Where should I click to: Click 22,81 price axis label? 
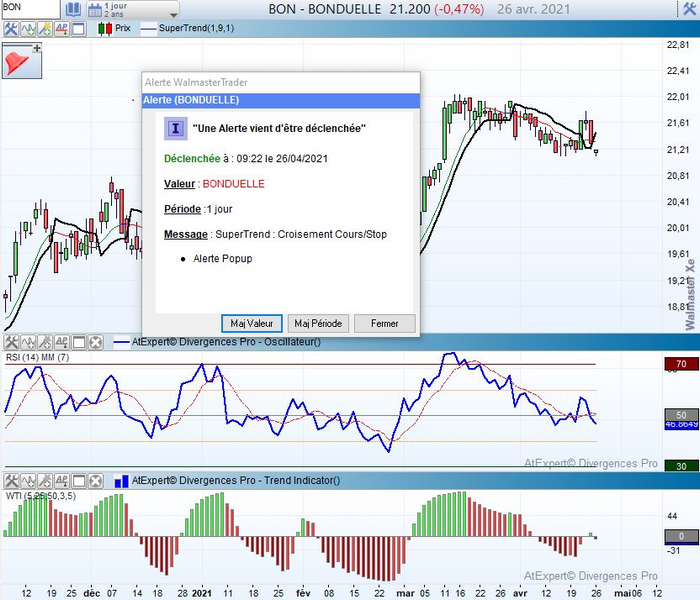pyautogui.click(x=678, y=45)
